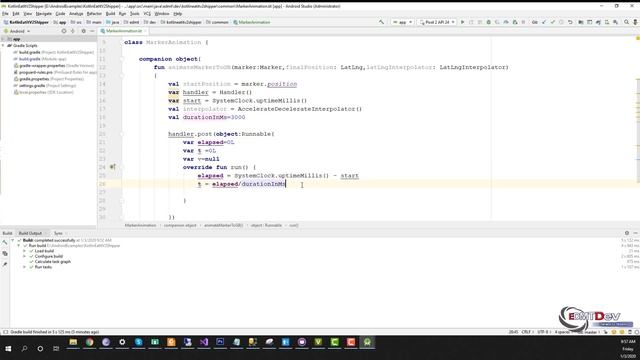Expand the app module tree node

tap(3, 39)
